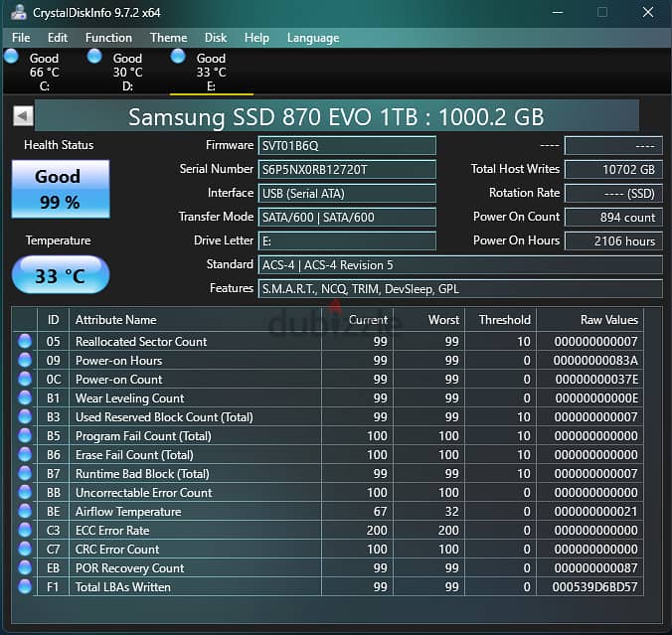Open the Help menu
The height and width of the screenshot is (635, 672).
[256, 38]
